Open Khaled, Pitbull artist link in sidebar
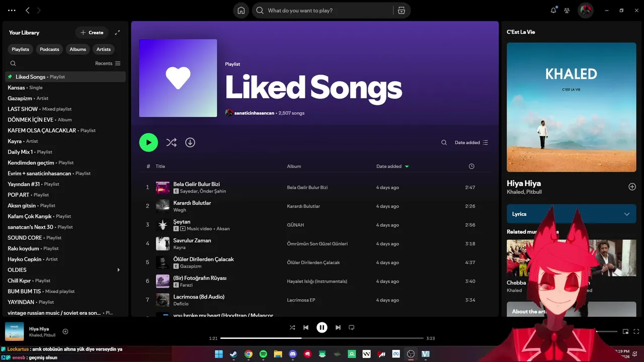Screen dimensions: 644x362 tap(524, 192)
